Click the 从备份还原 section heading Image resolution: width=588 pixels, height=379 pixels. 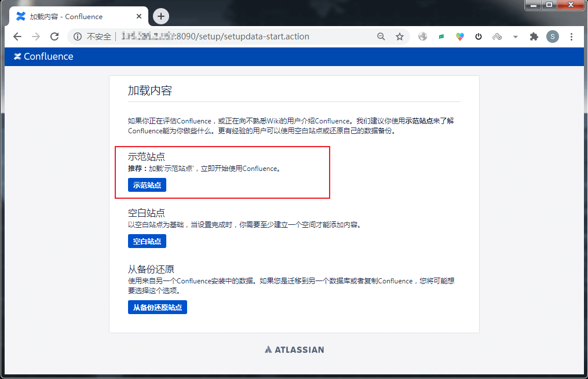coord(151,269)
